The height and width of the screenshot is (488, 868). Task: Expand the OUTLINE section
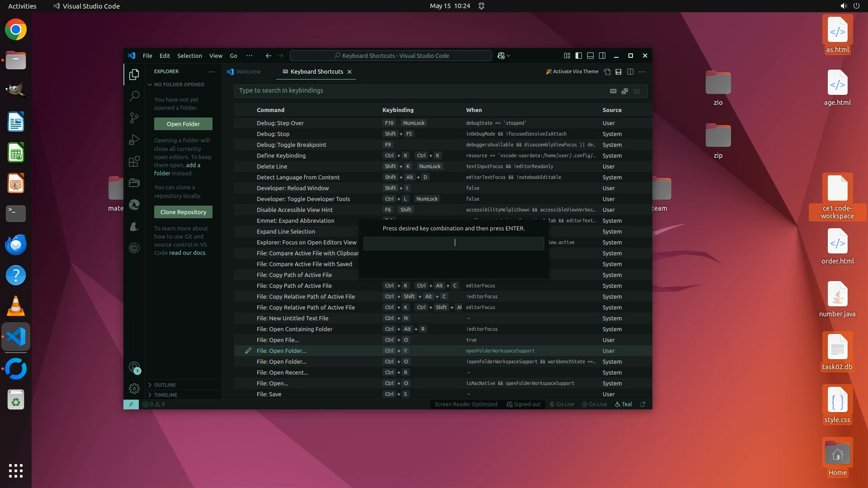coord(165,385)
